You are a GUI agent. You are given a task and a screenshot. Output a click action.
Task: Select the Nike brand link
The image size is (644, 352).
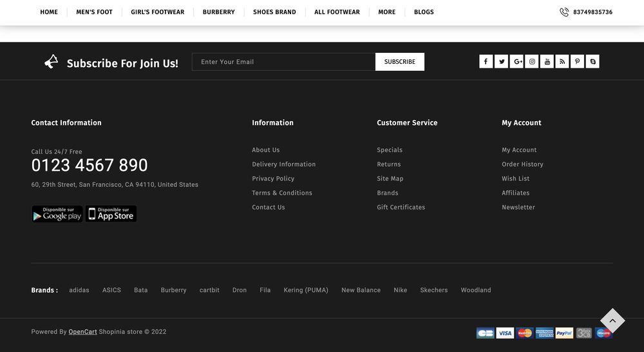click(401, 290)
